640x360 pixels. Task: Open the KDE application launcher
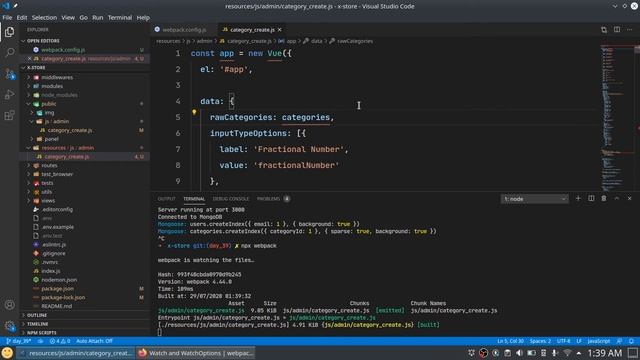(7, 353)
